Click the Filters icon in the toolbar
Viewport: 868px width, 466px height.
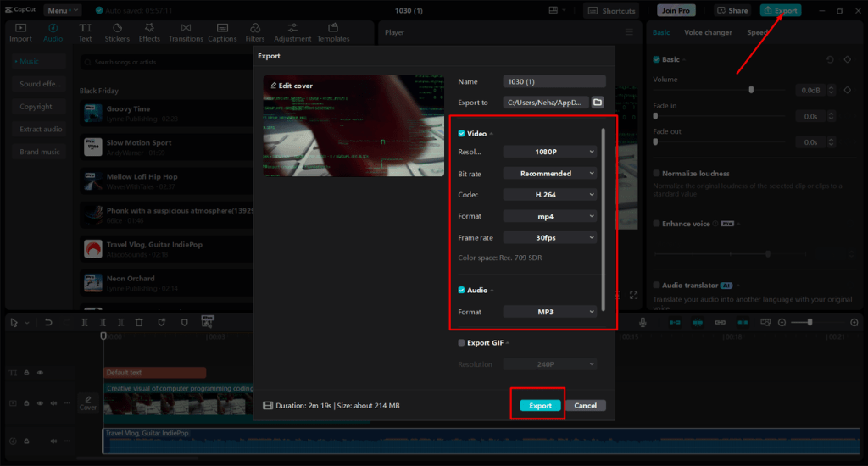point(255,29)
